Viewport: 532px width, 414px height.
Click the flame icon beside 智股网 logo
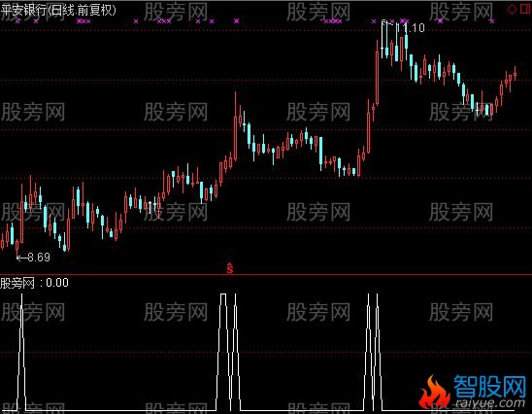[434, 393]
